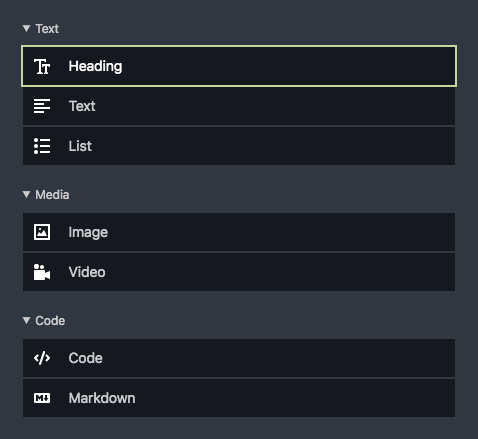Click the bulleted List icon
Viewport: 478px width, 439px height.
(42, 146)
